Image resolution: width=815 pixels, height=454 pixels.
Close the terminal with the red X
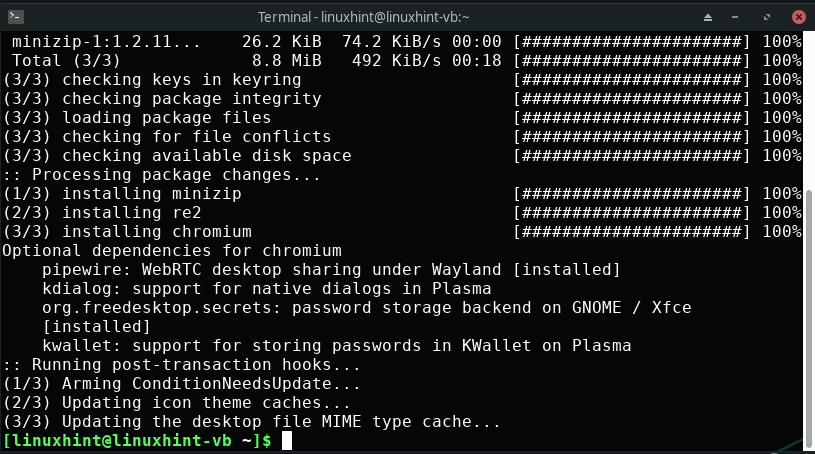pyautogui.click(x=799, y=17)
